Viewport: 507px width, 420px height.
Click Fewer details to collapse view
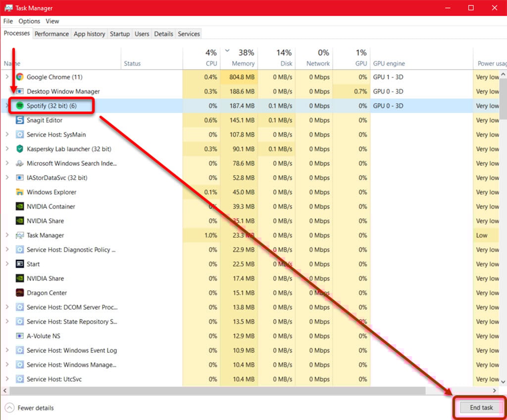[29, 408]
